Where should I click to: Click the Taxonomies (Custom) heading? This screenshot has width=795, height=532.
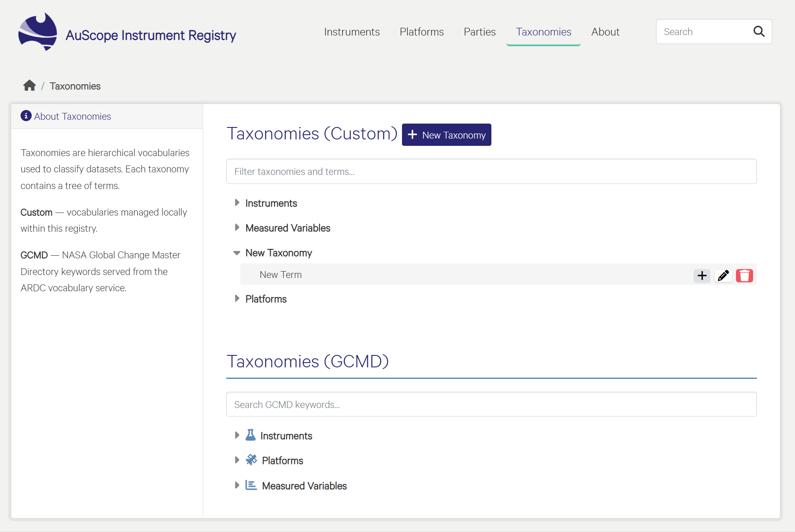pos(312,133)
